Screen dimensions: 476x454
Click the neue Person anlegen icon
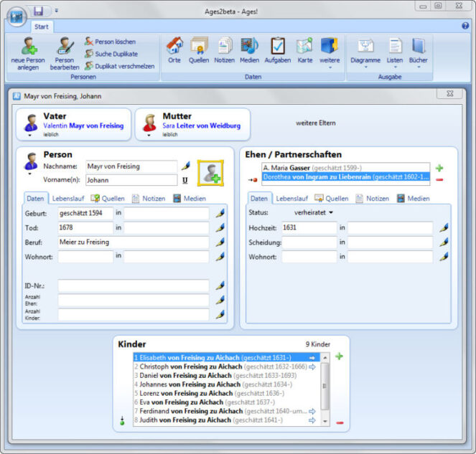point(29,49)
